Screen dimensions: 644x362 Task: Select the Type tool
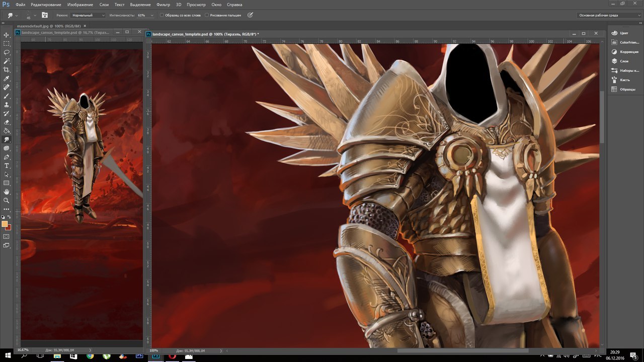[7, 165]
